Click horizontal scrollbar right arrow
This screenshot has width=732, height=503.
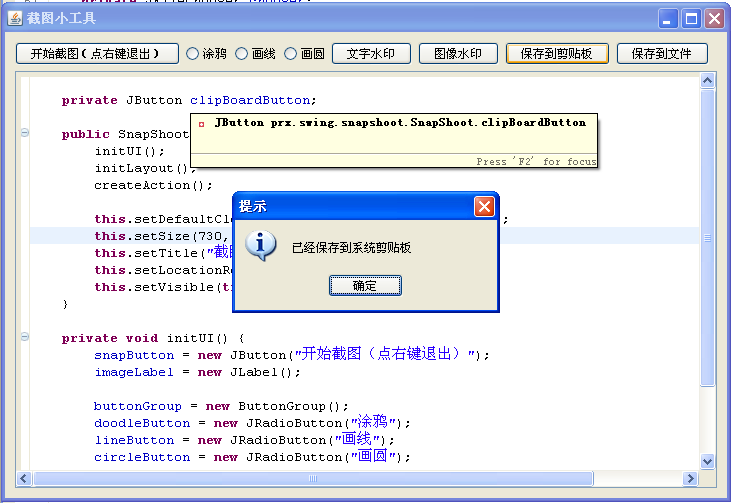(690, 478)
